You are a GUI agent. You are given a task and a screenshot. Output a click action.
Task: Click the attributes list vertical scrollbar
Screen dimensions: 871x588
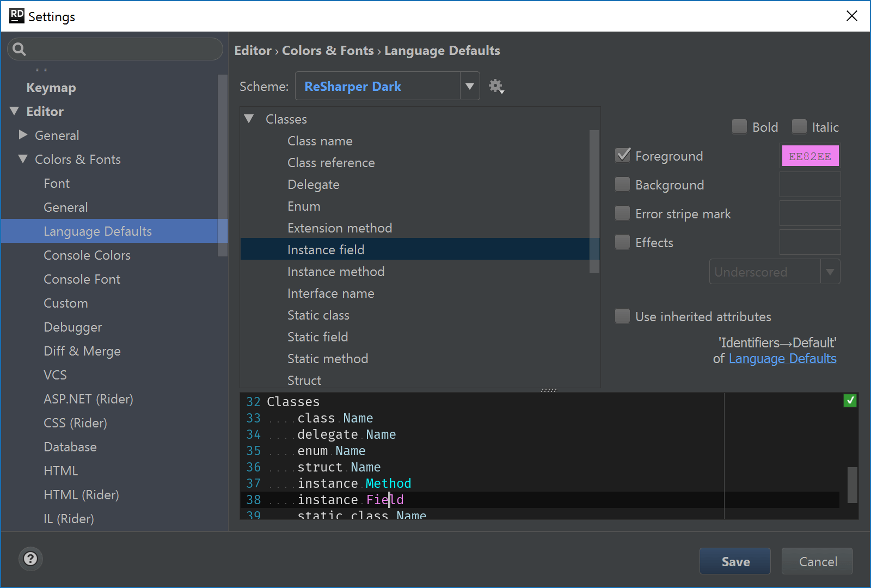[594, 201]
